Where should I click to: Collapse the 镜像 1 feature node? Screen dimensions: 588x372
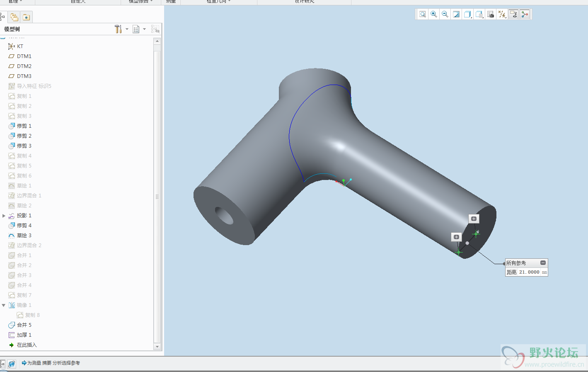4,305
